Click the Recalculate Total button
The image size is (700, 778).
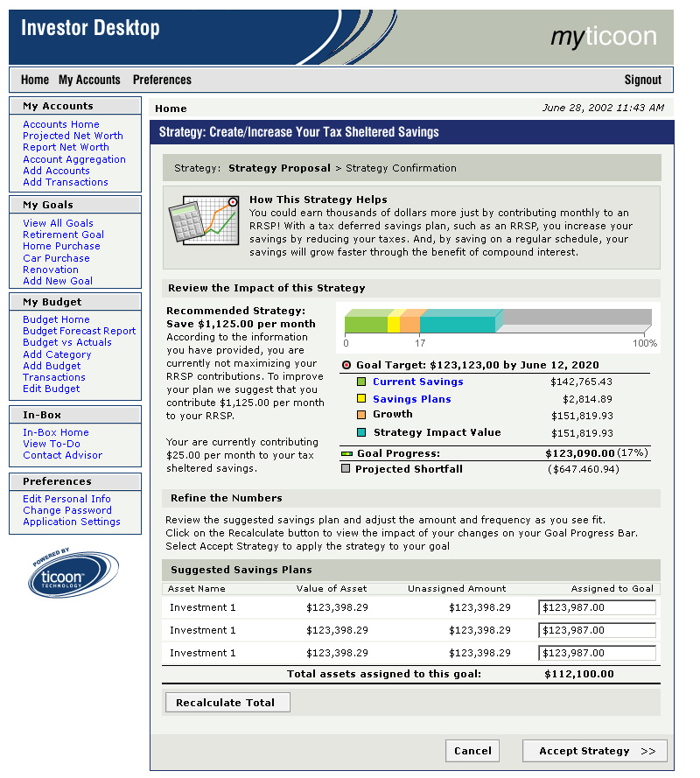[x=226, y=703]
